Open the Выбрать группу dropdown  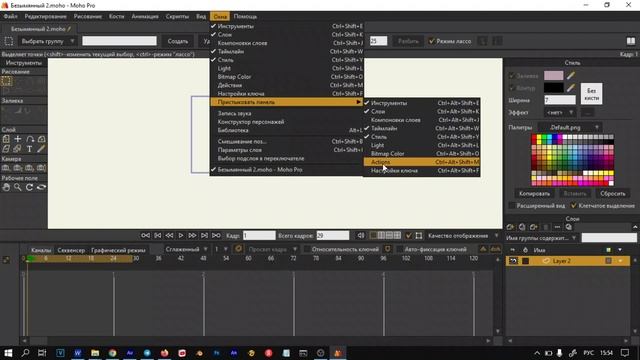point(47,41)
